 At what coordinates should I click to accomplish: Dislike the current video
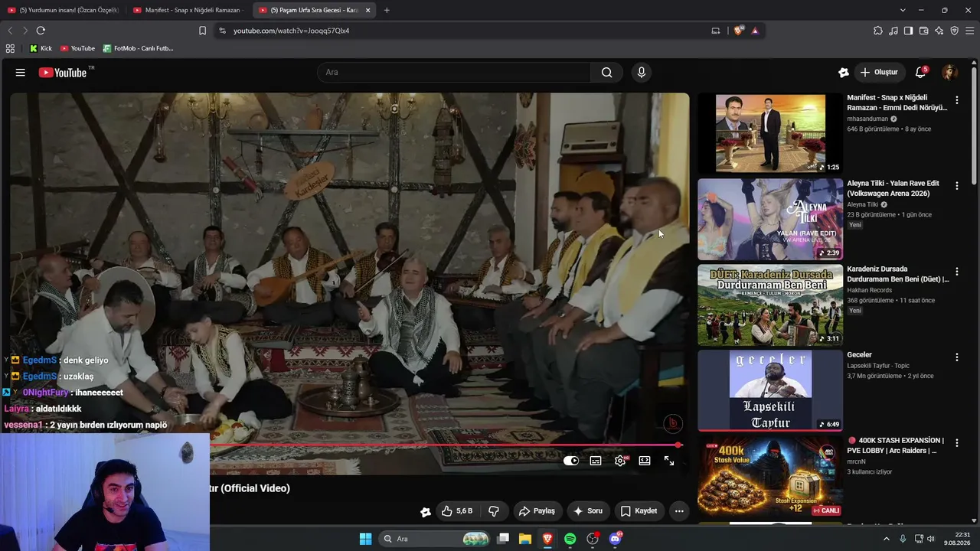(x=494, y=511)
